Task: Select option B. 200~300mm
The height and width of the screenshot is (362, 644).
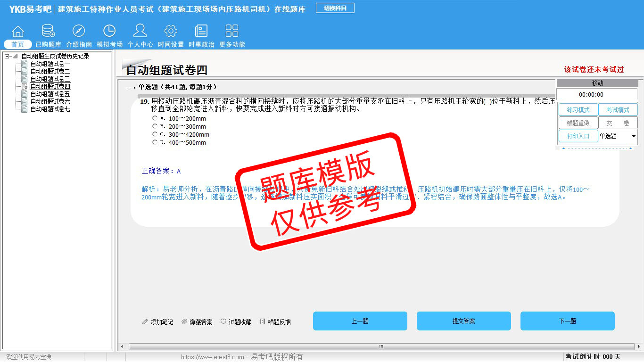Action: tap(155, 126)
